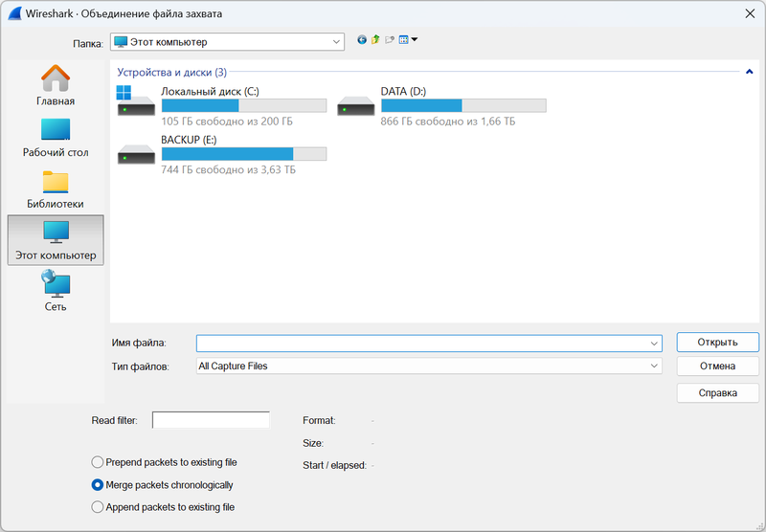The height and width of the screenshot is (532, 766).
Task: Open the view menu icon
Action: [x=403, y=40]
